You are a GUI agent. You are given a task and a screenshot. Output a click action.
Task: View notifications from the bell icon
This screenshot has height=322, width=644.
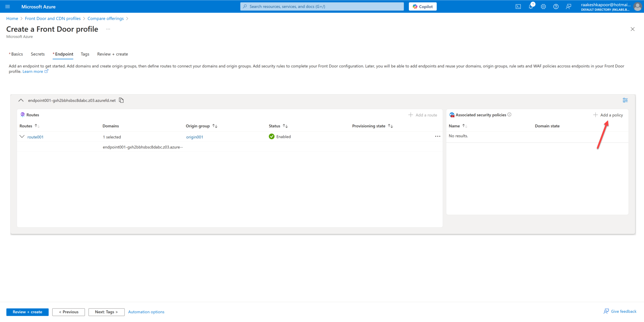pos(531,6)
